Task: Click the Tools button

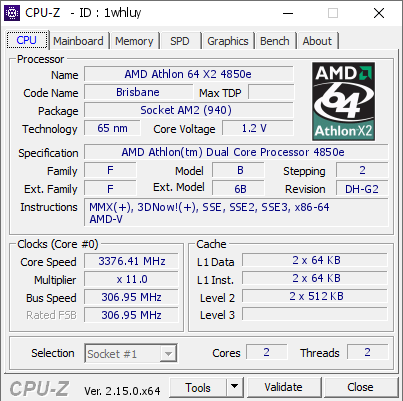Action: pos(198,388)
